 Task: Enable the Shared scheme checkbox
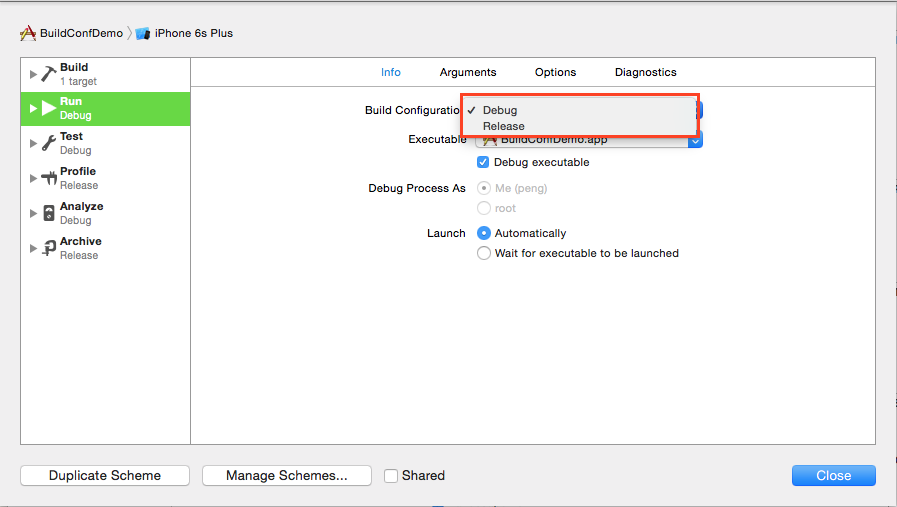[x=391, y=476]
